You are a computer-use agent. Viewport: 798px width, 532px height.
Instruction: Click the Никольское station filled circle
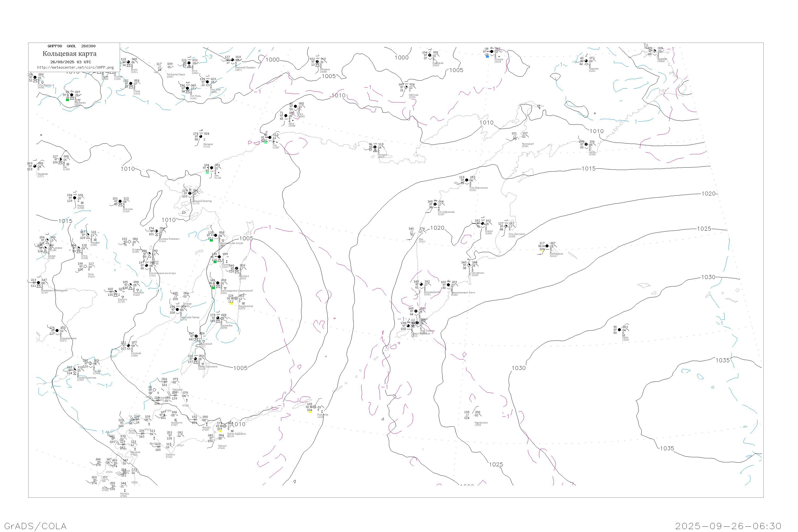click(x=547, y=246)
